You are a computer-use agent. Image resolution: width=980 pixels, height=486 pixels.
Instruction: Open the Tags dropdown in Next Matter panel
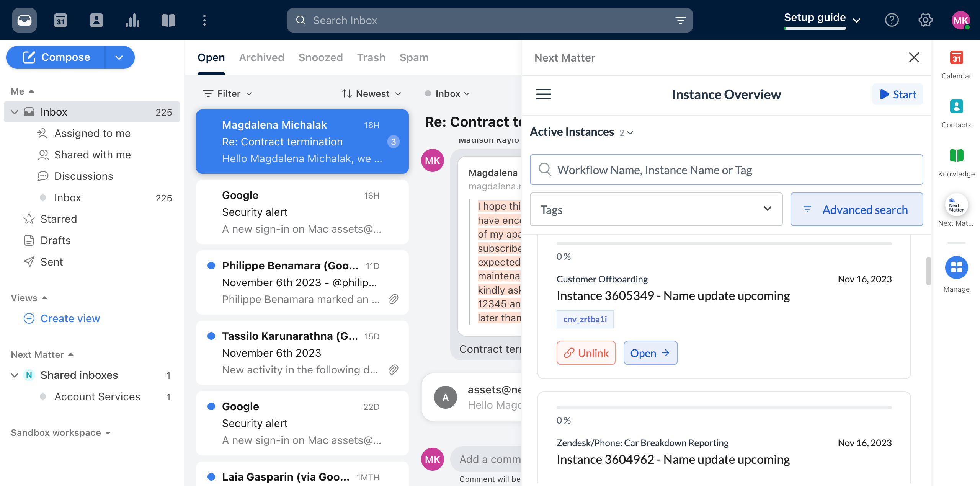656,209
